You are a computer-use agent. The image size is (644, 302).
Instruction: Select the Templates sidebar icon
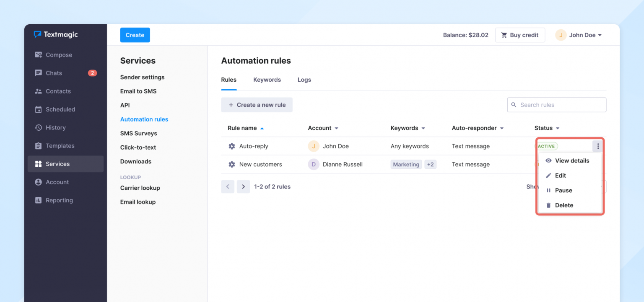(x=38, y=146)
